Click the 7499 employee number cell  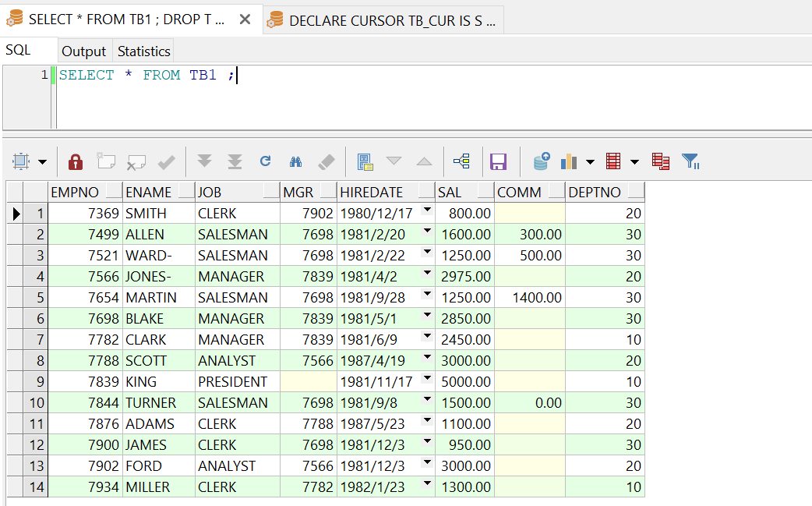(86, 235)
